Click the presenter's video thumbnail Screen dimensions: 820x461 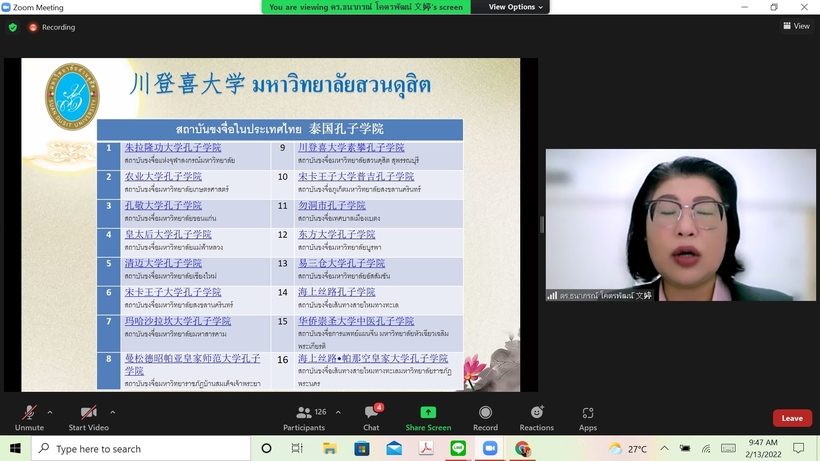click(680, 226)
